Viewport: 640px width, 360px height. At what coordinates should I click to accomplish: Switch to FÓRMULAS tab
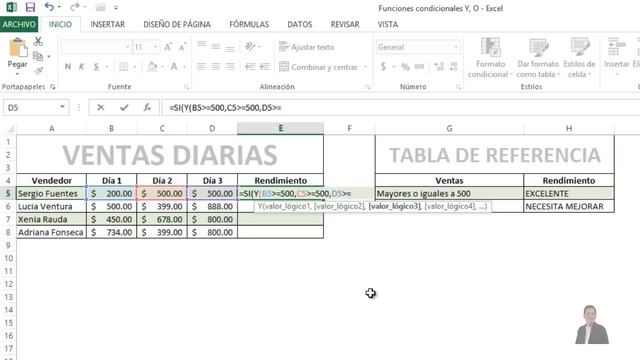(x=249, y=24)
